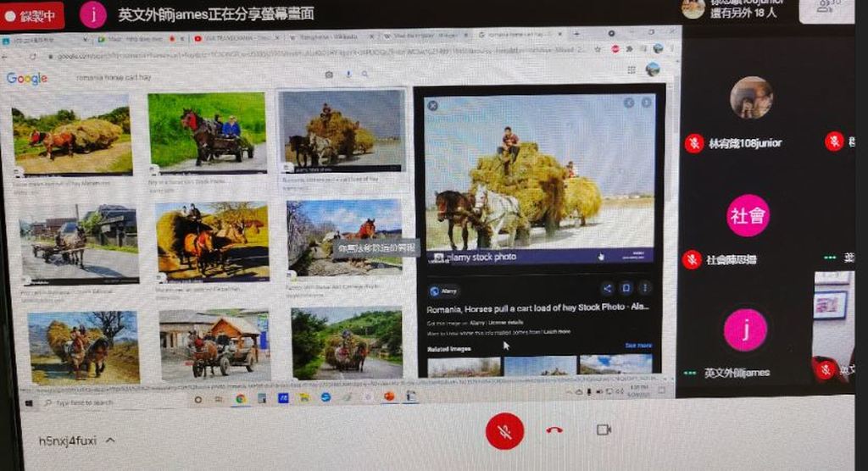The image size is (868, 471).
Task: Click 'Type here to search' taskbar box
Action: click(x=112, y=402)
